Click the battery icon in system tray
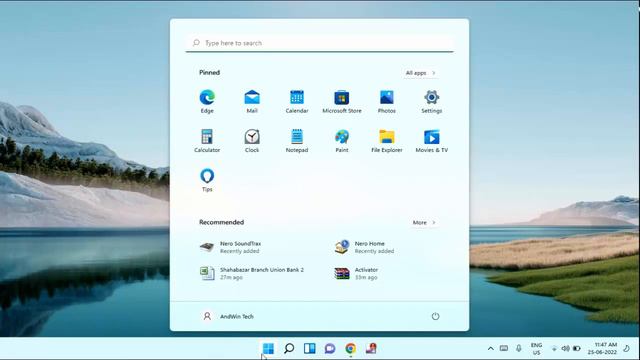The image size is (640, 360). tap(576, 348)
